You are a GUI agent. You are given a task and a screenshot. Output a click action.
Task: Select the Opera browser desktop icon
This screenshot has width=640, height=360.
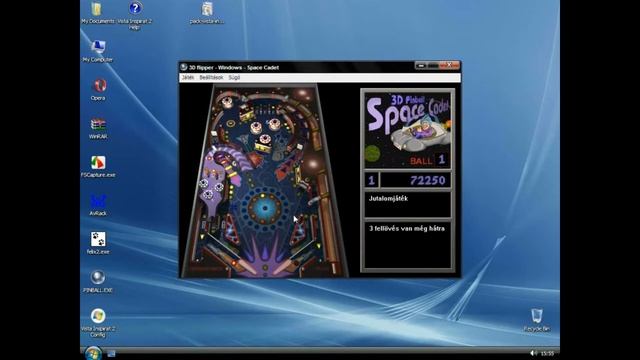(98, 89)
